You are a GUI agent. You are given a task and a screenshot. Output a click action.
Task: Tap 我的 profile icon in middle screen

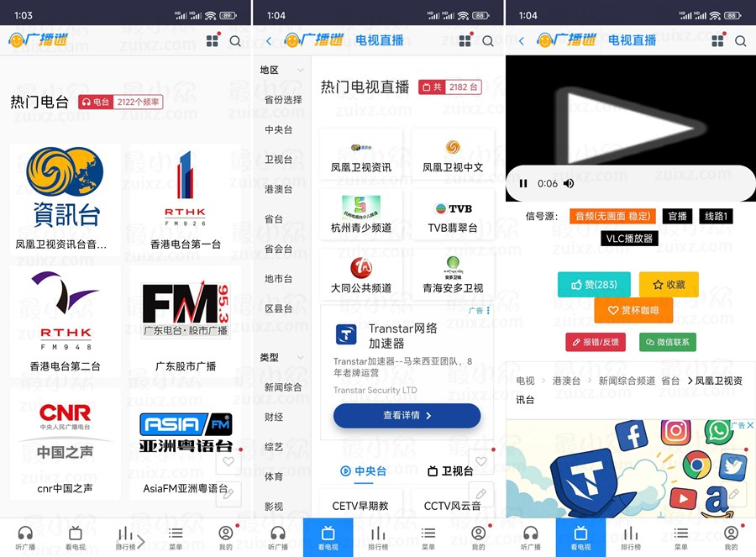[x=478, y=533]
